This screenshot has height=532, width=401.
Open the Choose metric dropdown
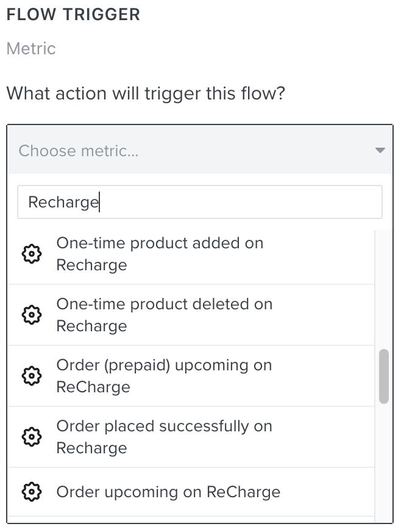click(x=200, y=150)
